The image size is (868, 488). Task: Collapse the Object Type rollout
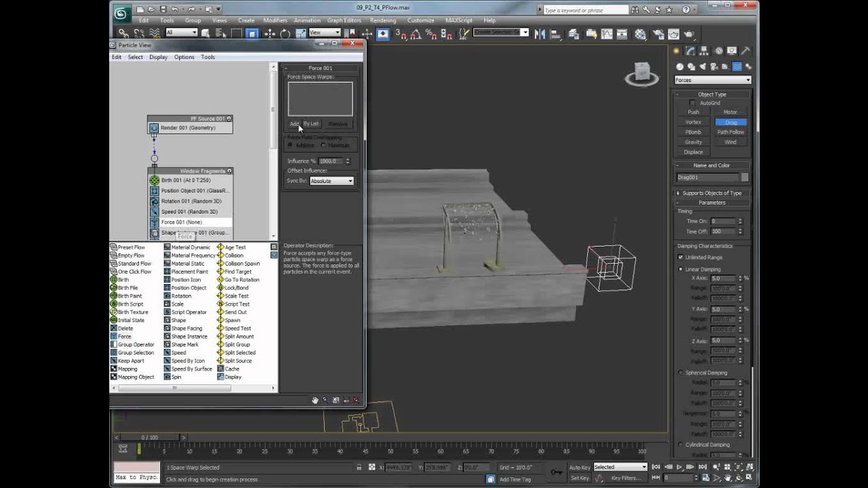pyautogui.click(x=712, y=94)
